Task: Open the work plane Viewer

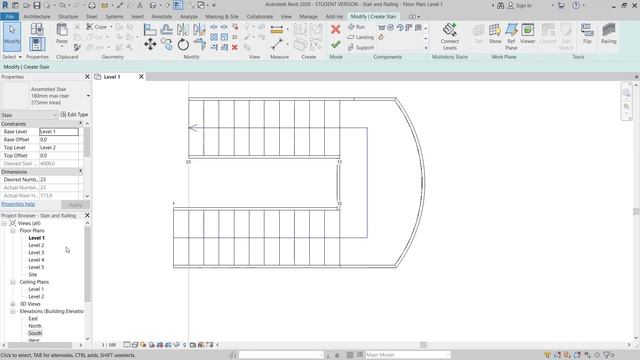Action: point(527,33)
